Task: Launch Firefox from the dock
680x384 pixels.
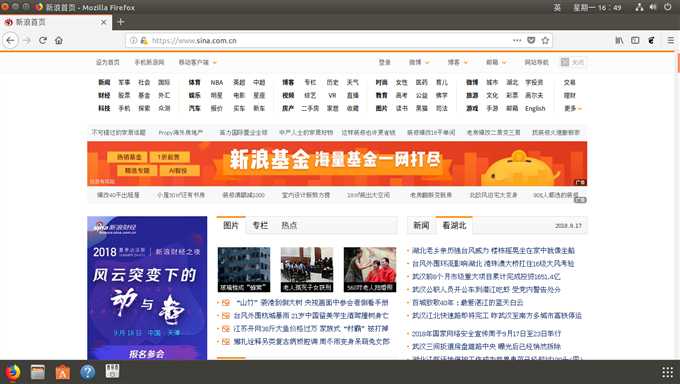Action: pos(13,372)
